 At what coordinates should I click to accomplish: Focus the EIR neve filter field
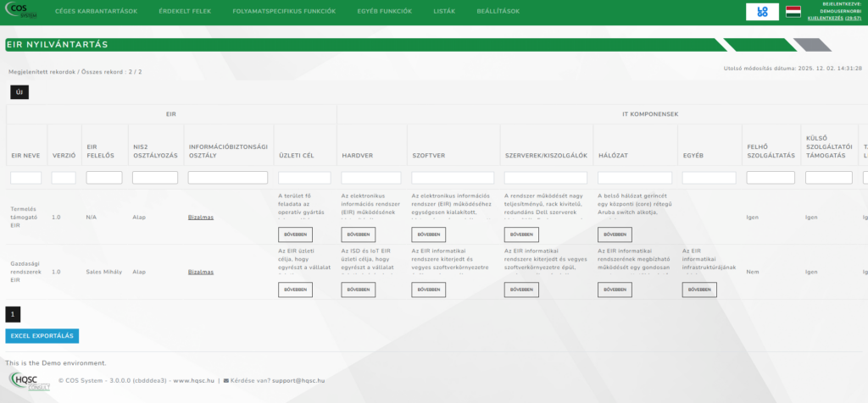point(26,178)
